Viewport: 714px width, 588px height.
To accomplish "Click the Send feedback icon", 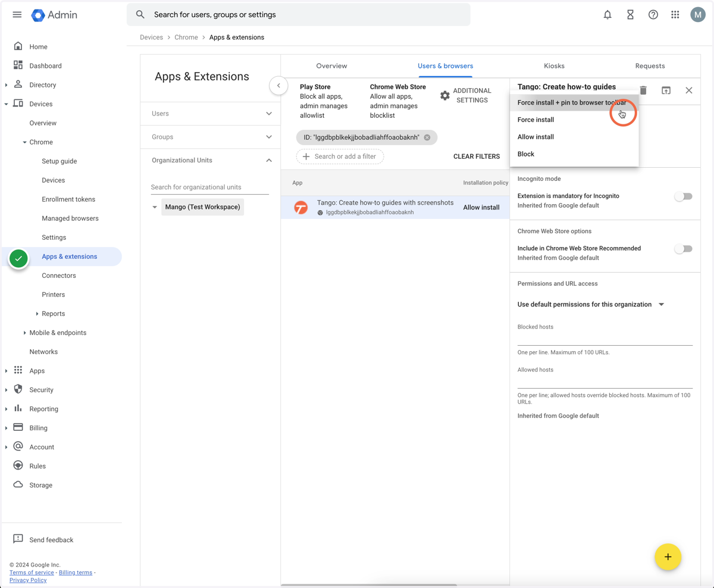I will (18, 539).
